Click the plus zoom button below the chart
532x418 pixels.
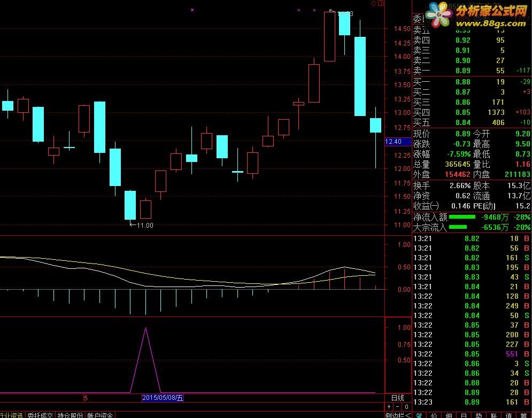pyautogui.click(x=389, y=406)
